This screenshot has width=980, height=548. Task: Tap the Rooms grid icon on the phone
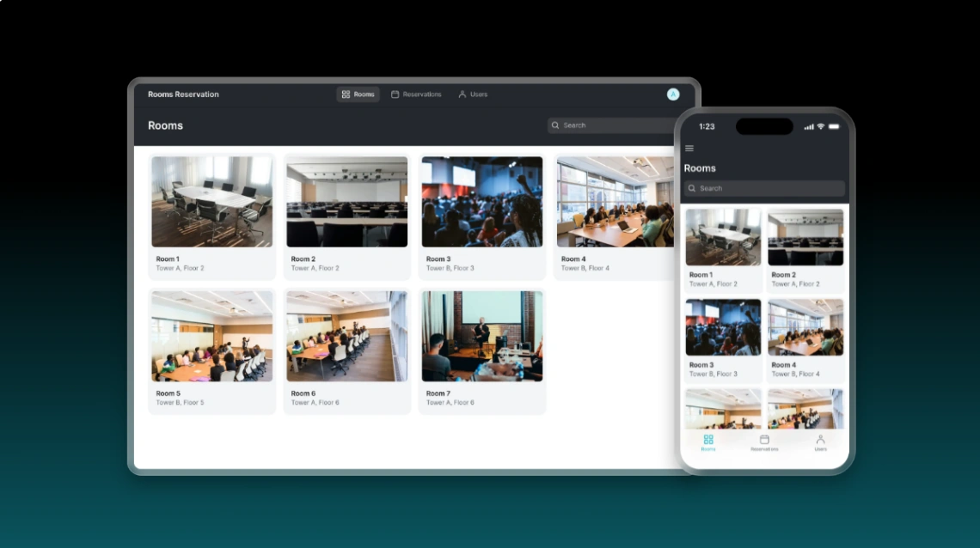[708, 438]
